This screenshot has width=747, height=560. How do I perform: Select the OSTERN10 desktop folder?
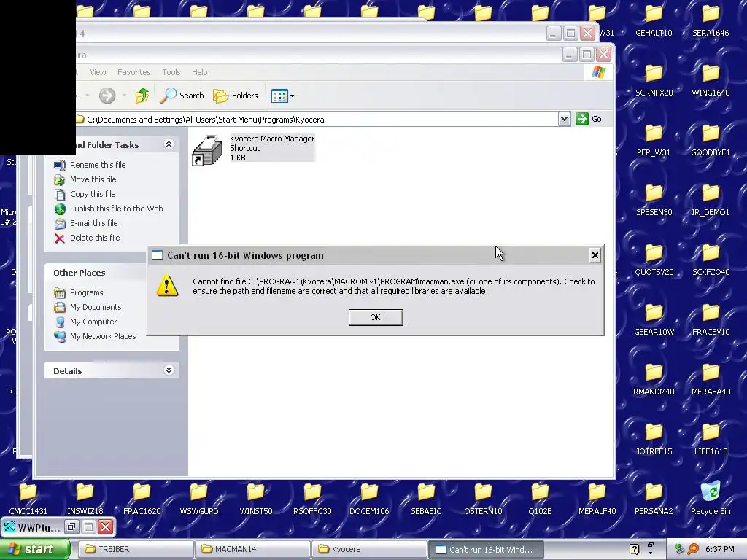483,498
